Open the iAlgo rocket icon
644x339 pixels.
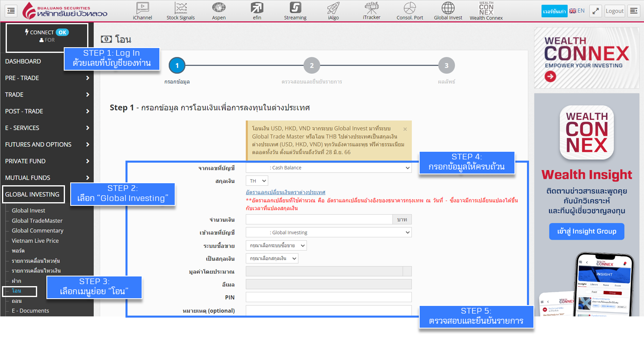[333, 11]
